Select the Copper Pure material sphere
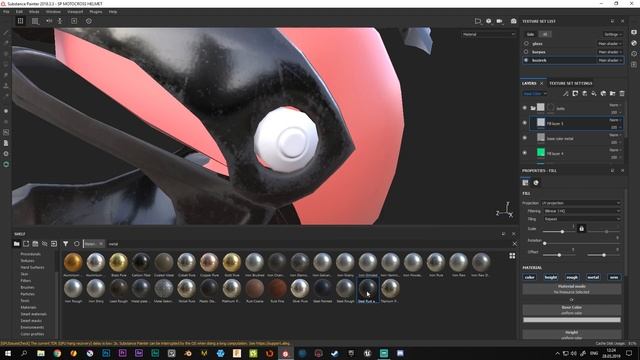 209,262
